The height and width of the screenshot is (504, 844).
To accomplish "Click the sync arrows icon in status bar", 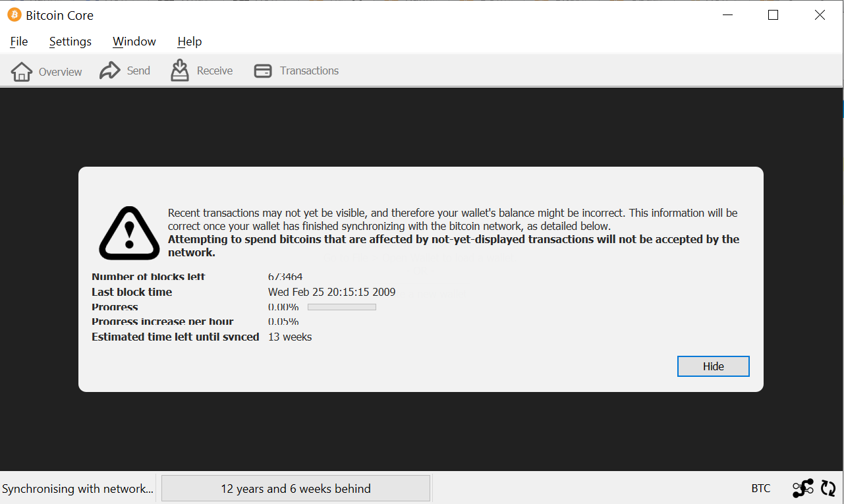I will (828, 488).
